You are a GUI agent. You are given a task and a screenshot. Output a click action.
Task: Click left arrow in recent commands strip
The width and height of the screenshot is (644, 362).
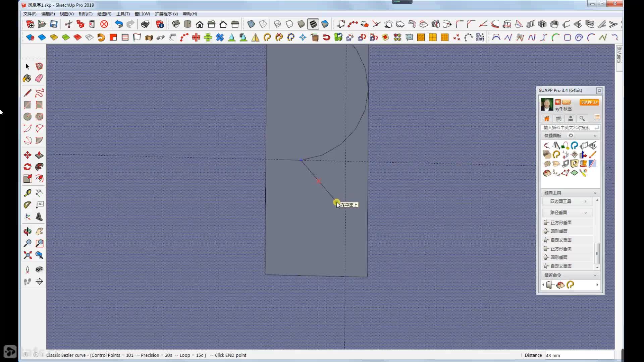click(x=543, y=285)
